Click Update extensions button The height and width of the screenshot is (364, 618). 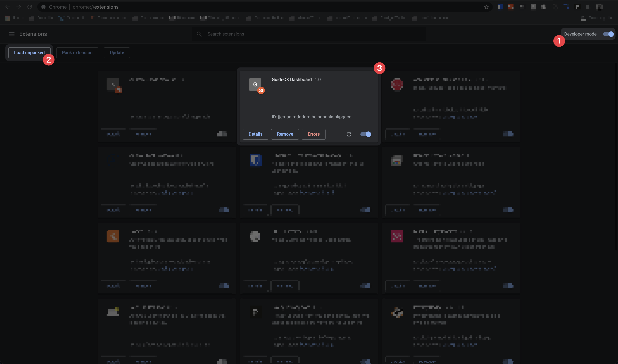pyautogui.click(x=117, y=52)
